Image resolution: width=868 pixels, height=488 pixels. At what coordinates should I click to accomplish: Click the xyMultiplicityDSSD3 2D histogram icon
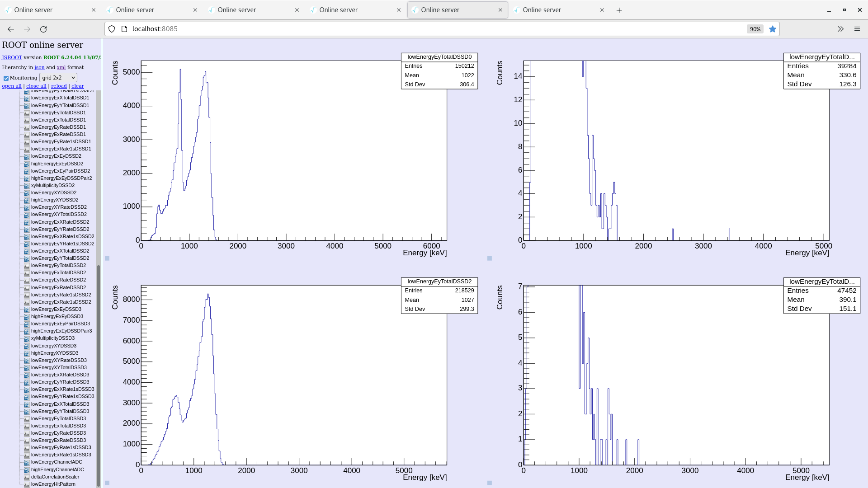(27, 338)
